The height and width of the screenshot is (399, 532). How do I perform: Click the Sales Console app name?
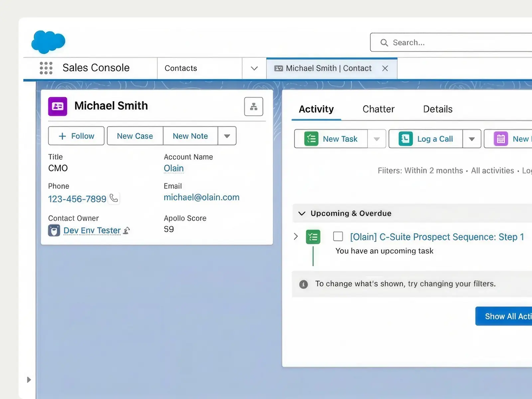(96, 68)
